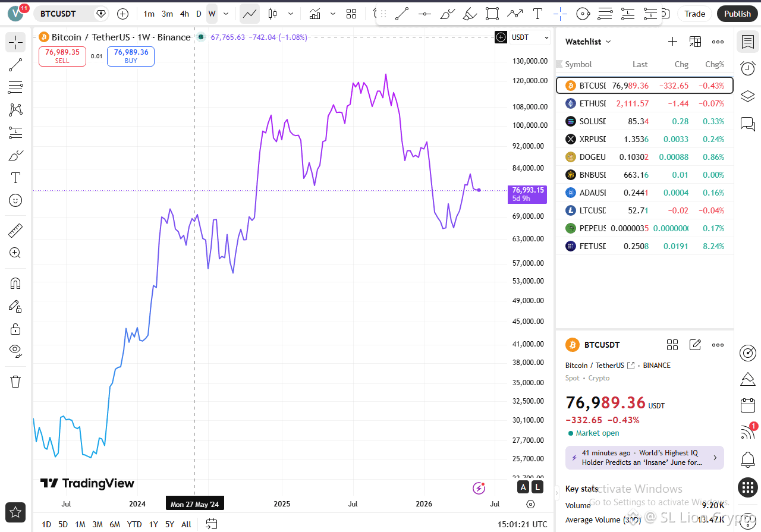The width and height of the screenshot is (761, 532).
Task: Click the blue BUY price button
Action: (131, 56)
